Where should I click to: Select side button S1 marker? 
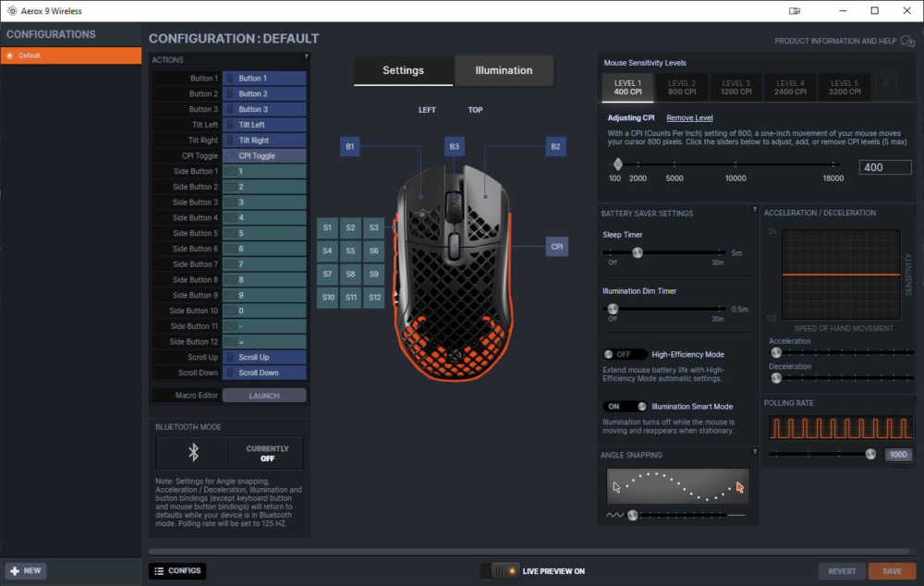point(327,227)
